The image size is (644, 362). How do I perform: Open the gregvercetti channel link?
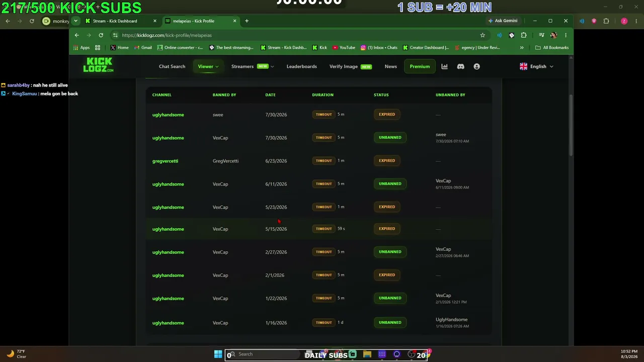[165, 161]
